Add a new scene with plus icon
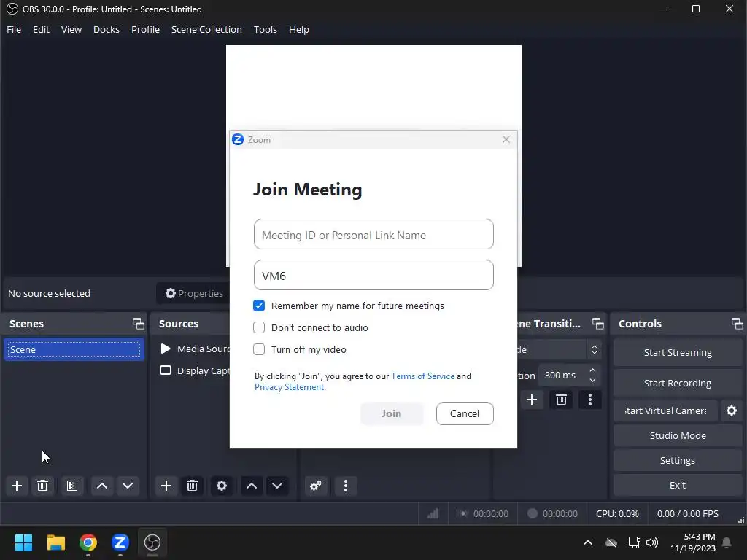 click(x=17, y=486)
